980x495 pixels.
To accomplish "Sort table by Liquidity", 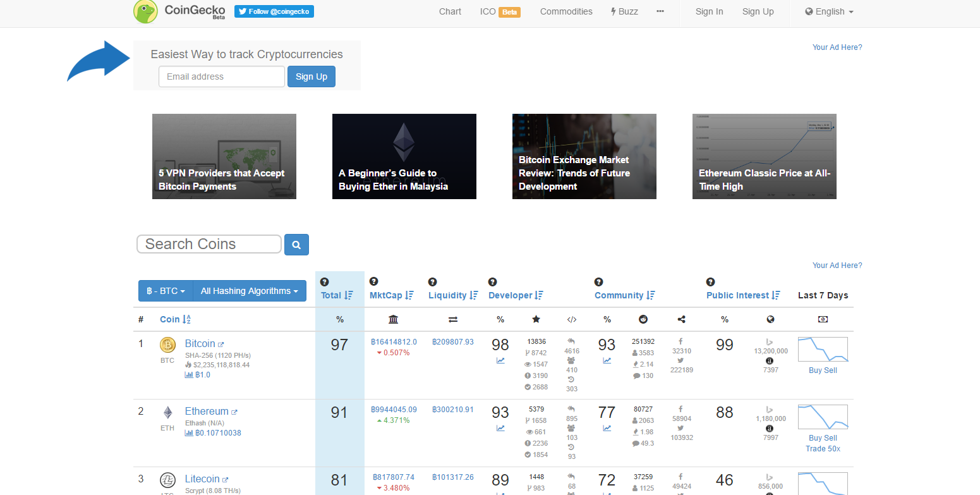I will pyautogui.click(x=453, y=295).
